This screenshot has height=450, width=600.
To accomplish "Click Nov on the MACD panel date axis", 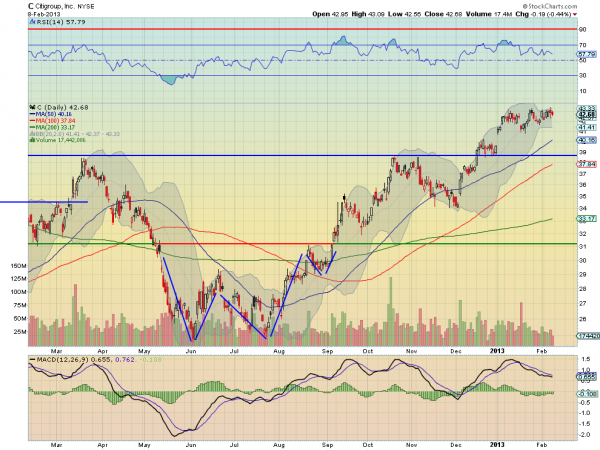I will point(411,445).
